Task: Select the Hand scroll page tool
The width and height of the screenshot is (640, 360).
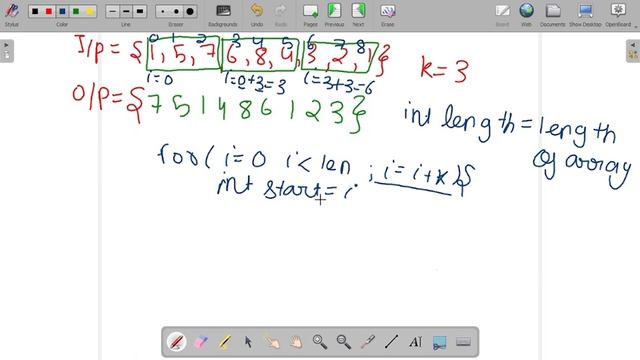Action: coord(296,342)
